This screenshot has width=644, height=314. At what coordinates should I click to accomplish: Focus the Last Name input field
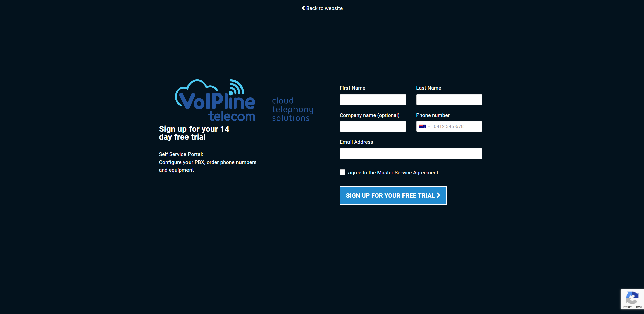tap(449, 100)
